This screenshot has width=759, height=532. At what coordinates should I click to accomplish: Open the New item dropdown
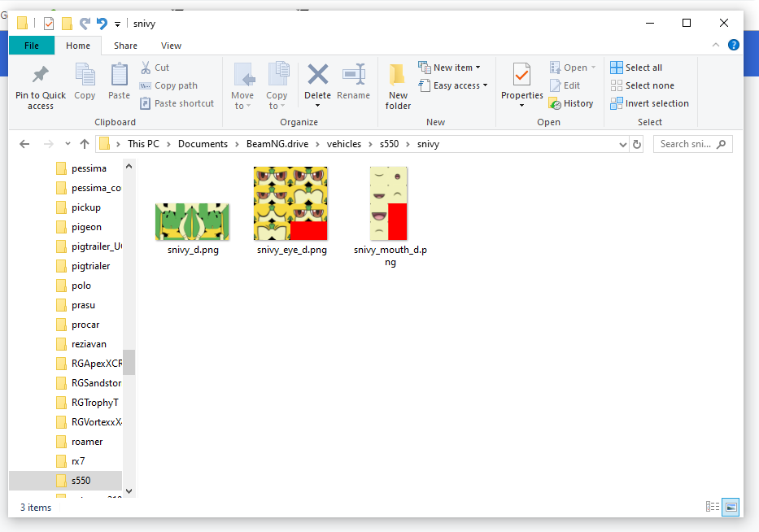[449, 68]
